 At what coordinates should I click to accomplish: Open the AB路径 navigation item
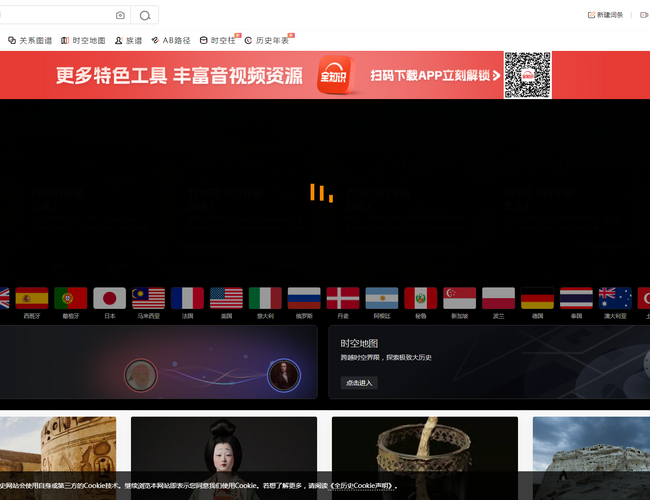click(171, 41)
